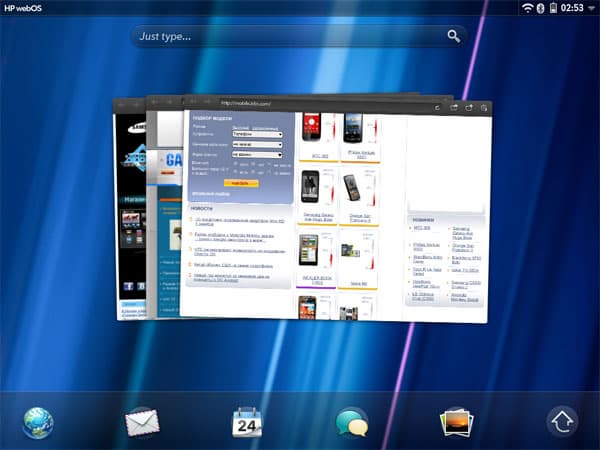Open the second dropdown in the model selector form
Image resolution: width=600 pixels, height=450 pixels.
coord(258,145)
